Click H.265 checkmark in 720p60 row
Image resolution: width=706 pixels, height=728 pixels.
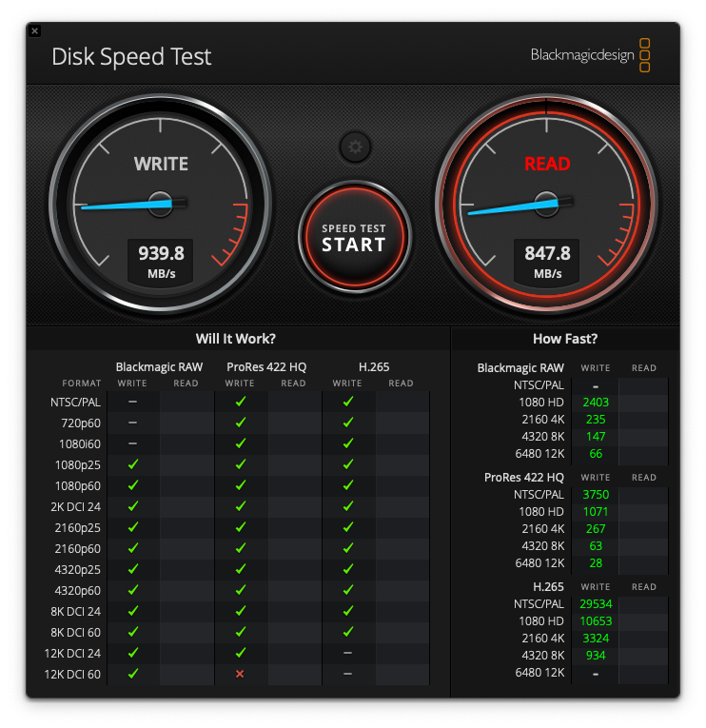(x=348, y=423)
